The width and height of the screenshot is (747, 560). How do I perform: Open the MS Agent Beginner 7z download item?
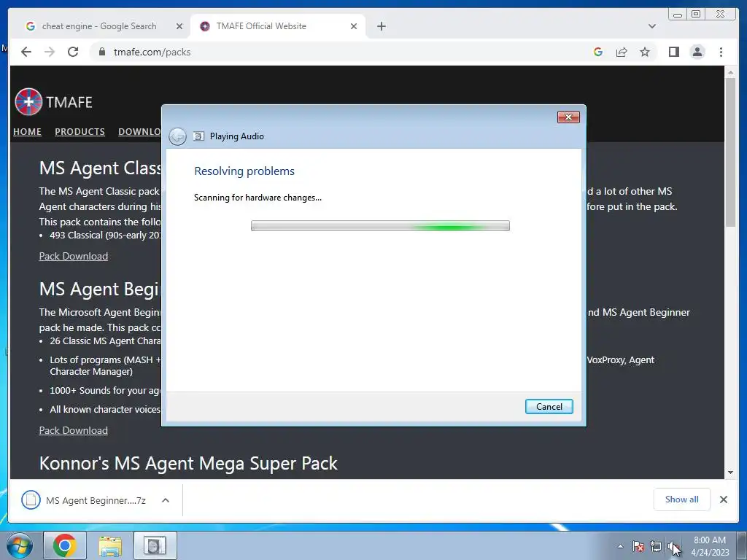click(84, 500)
